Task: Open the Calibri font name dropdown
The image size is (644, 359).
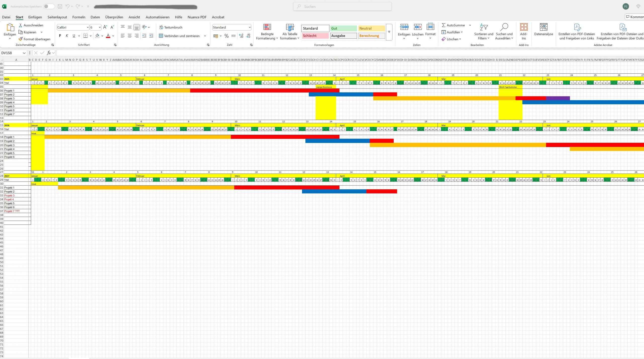Action: click(88, 27)
